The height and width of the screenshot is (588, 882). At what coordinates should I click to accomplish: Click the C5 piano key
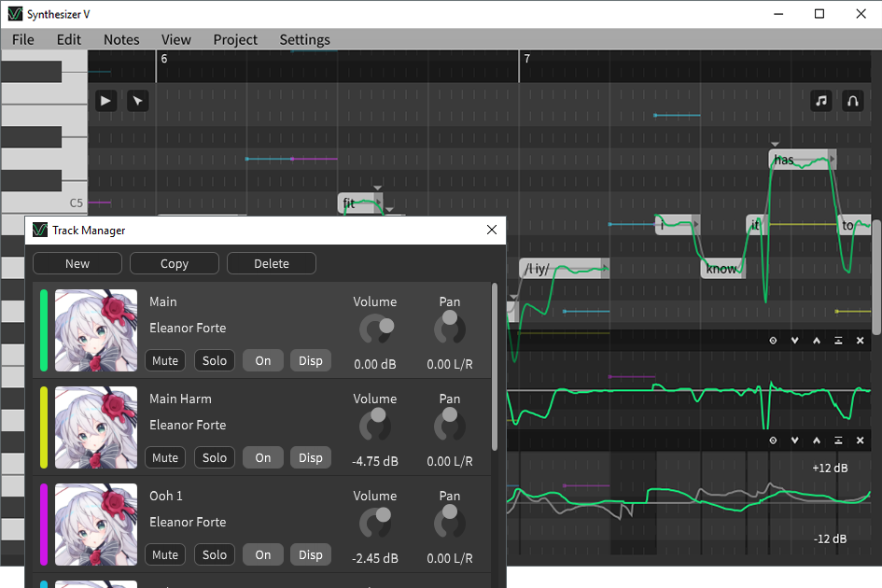[x=44, y=203]
